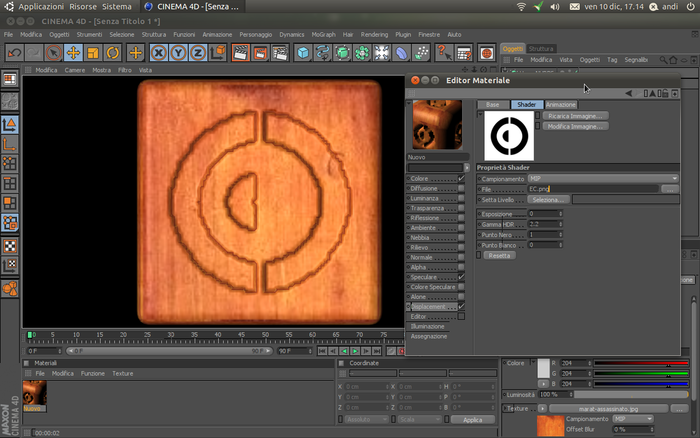Viewport: 700px width, 438px height.
Task: Click the Undo arrow icon
Action: click(14, 53)
